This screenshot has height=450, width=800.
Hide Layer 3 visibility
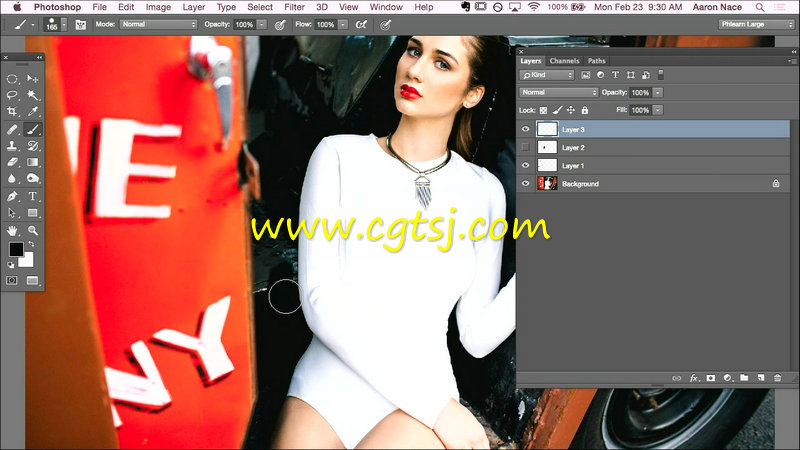[526, 130]
